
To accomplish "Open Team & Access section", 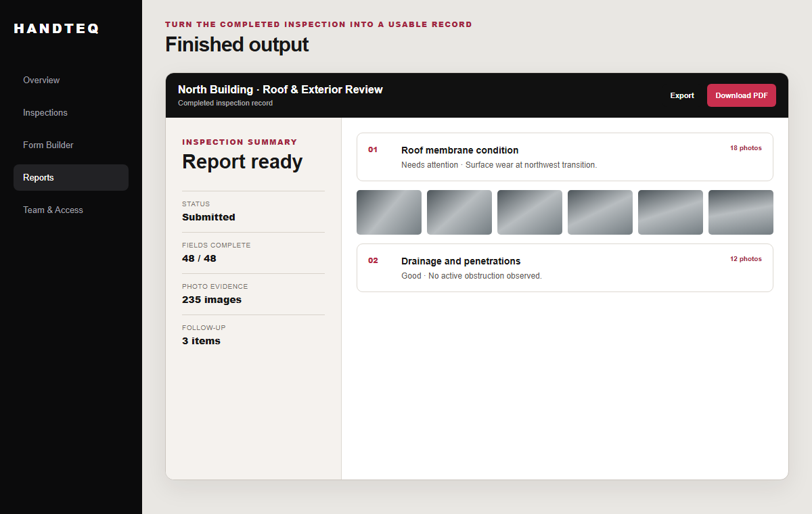I will point(71,210).
